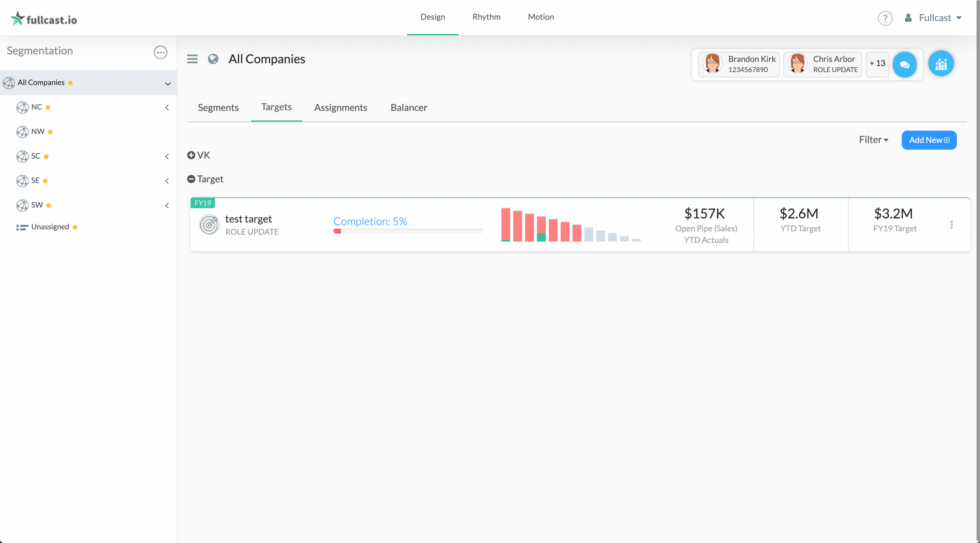Select the Unassigned list item in sidebar

[50, 227]
